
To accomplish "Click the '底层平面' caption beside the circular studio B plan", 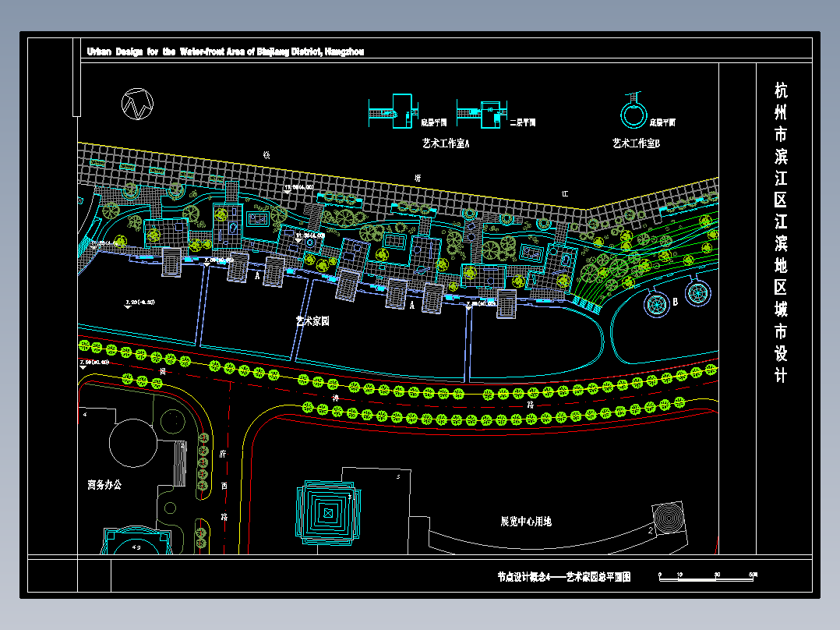I will coord(662,122).
